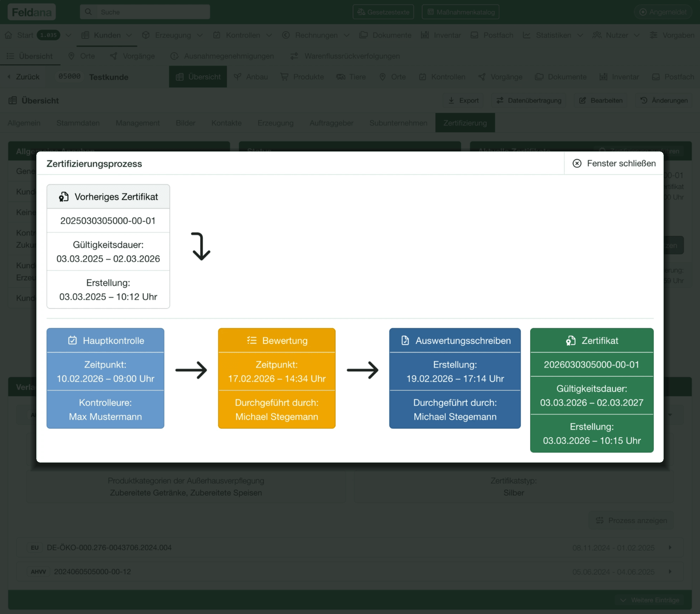
Task: Click the Vorheriges Zertifikat icon
Action: tap(64, 197)
